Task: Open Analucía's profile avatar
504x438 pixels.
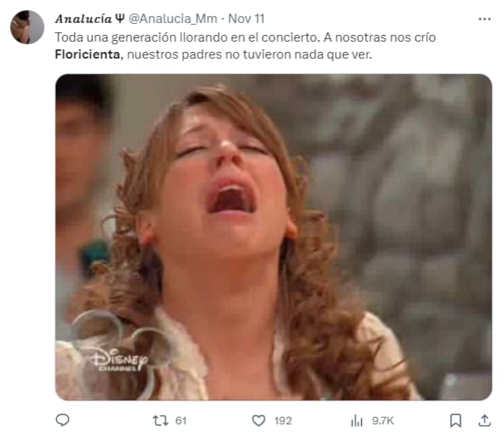Action: 27,27
